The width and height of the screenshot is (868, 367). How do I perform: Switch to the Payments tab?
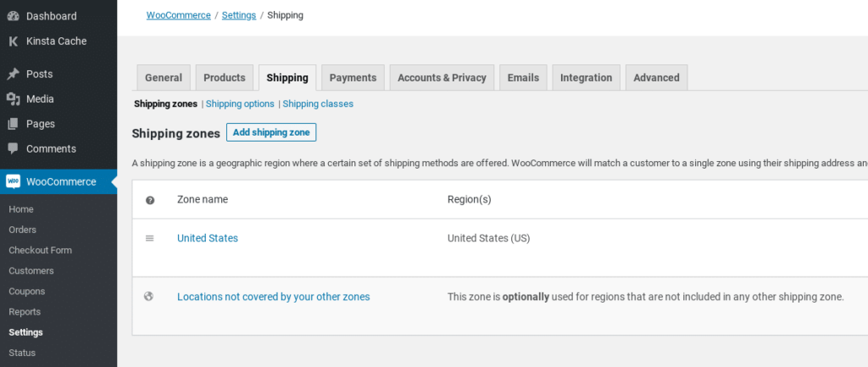(x=353, y=78)
